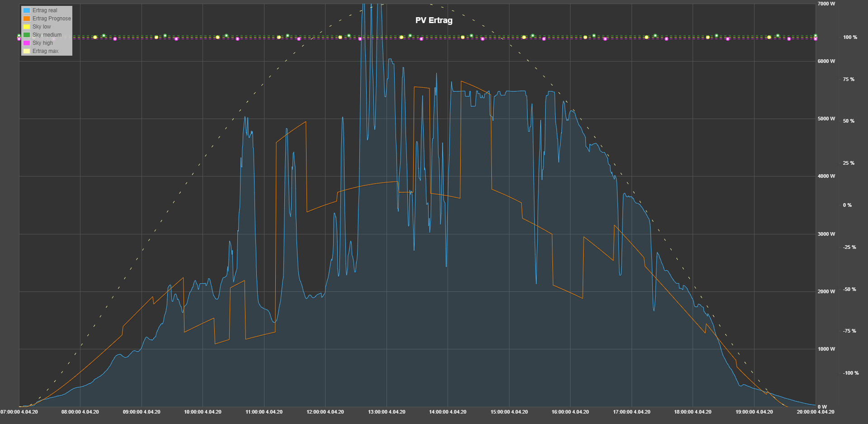Click the 18:00:00 4.04.20 time axis label
The width and height of the screenshot is (868, 424).
(693, 412)
